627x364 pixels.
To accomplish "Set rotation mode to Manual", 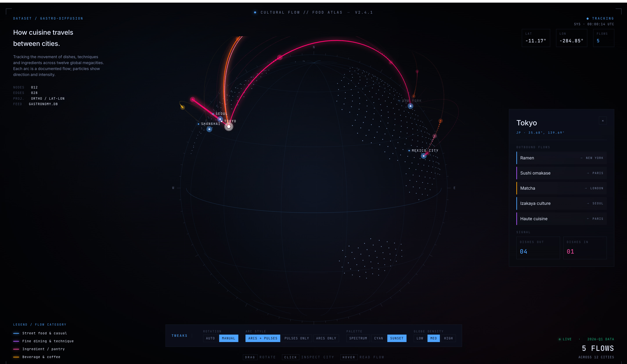I will point(228,338).
